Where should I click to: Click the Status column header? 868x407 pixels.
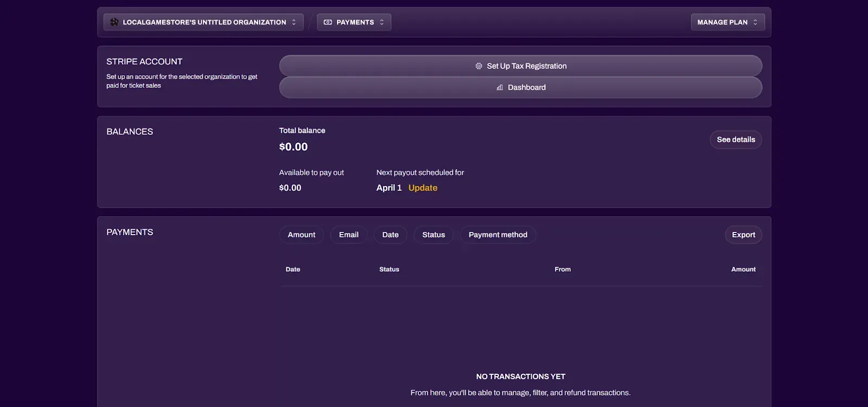389,269
